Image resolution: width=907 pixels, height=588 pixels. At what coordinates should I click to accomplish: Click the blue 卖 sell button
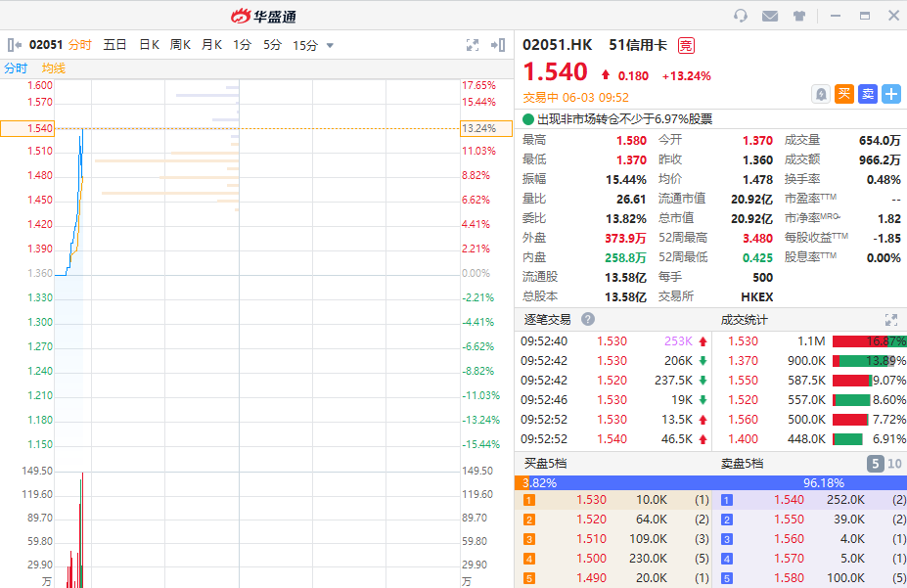pyautogui.click(x=868, y=94)
